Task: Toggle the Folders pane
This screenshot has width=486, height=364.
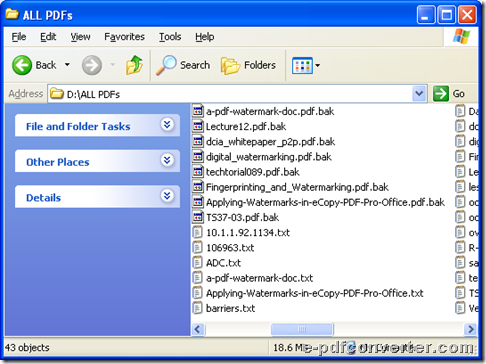Action: 248,65
